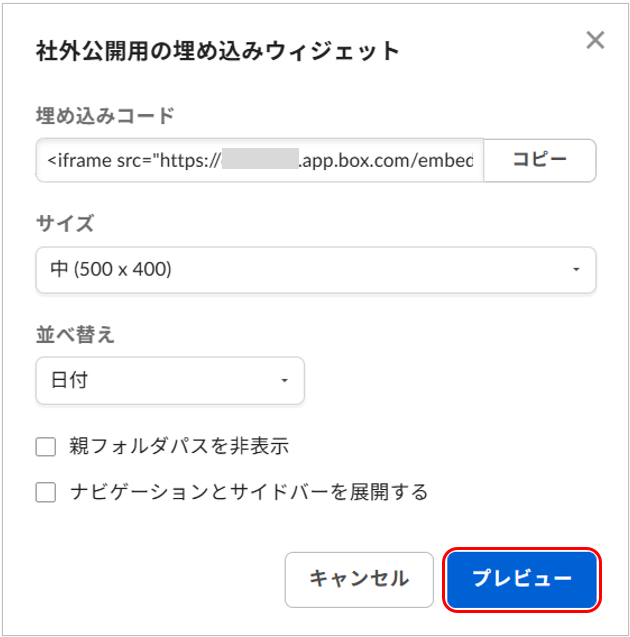The height and width of the screenshot is (637, 630).
Task: Click the コピー button
Action: tap(540, 160)
